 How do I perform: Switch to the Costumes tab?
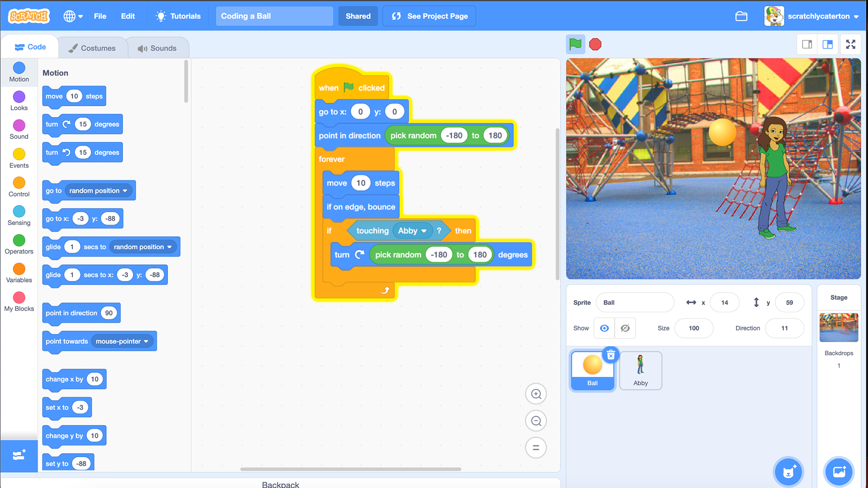coord(92,48)
